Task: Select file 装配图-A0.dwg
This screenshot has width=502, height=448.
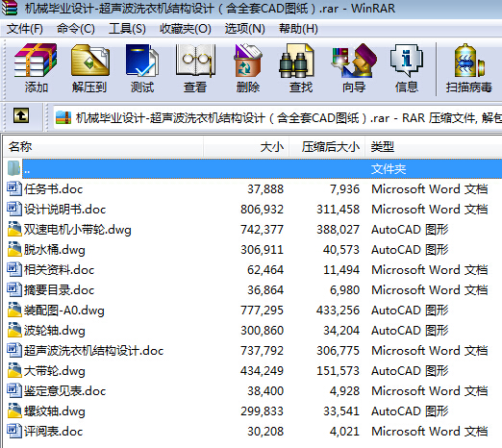Action: 64,311
